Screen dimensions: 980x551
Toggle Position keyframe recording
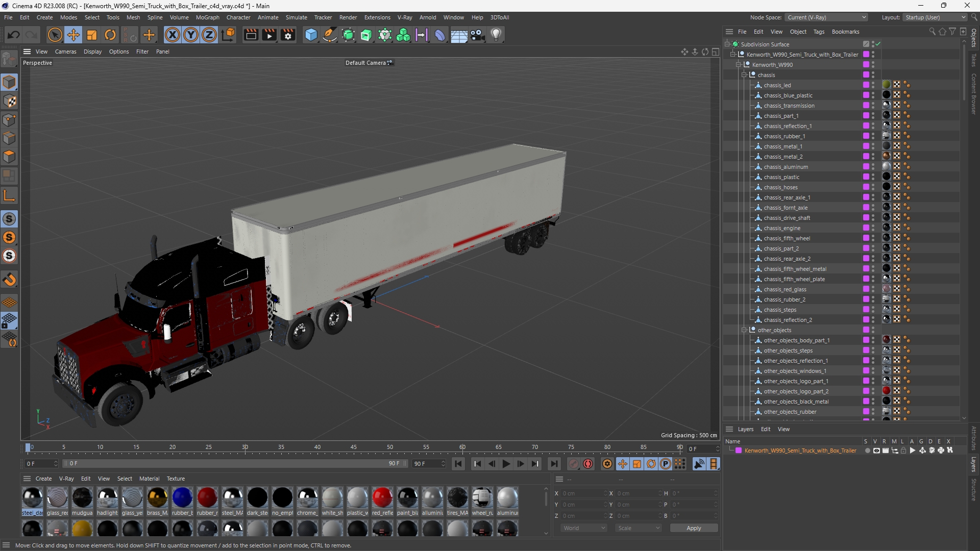[623, 464]
